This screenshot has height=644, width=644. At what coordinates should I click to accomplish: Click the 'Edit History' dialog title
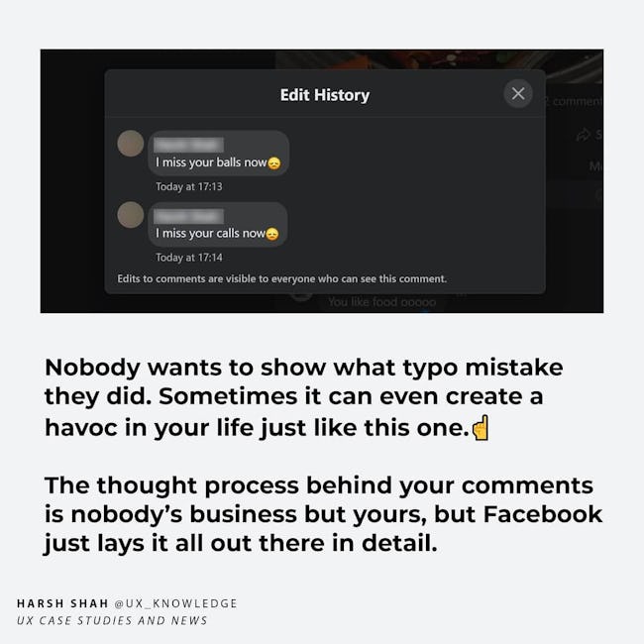coord(325,95)
